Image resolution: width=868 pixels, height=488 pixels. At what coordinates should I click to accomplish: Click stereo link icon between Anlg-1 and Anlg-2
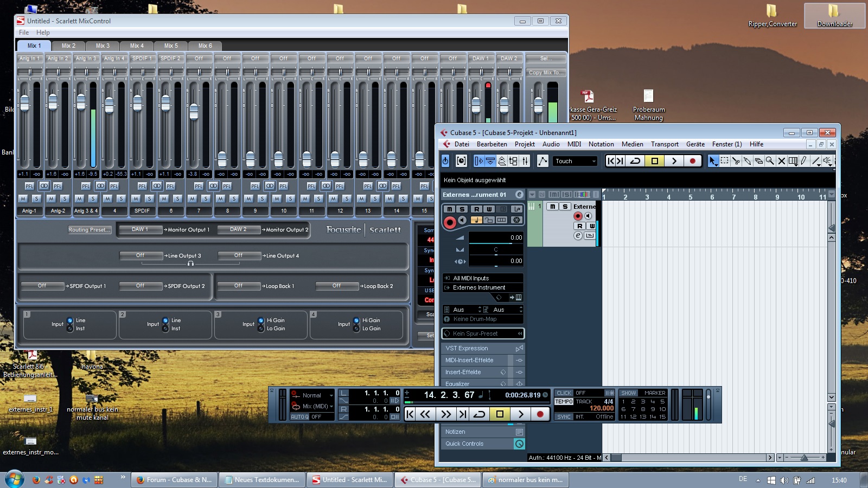click(x=44, y=186)
